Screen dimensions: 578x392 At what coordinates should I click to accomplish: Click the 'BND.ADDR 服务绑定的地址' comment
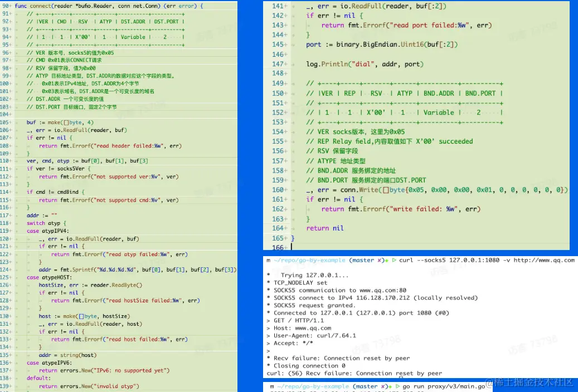click(351, 170)
